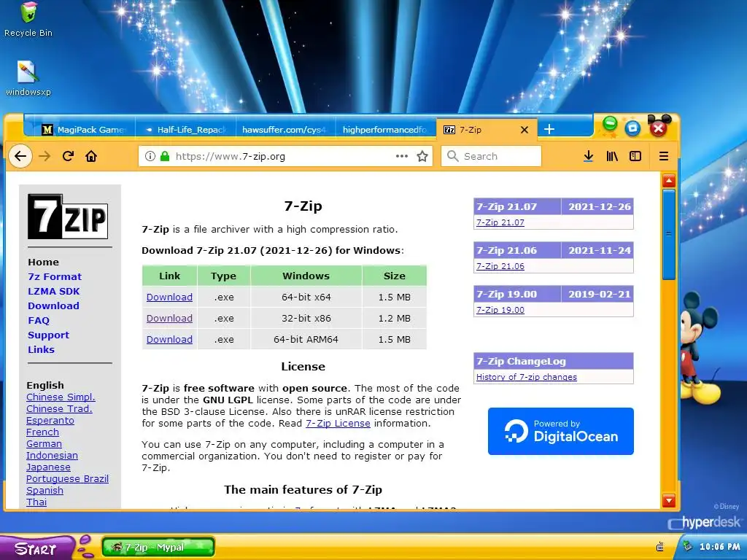Click the Powered by DigitalOcean banner

coord(561,431)
